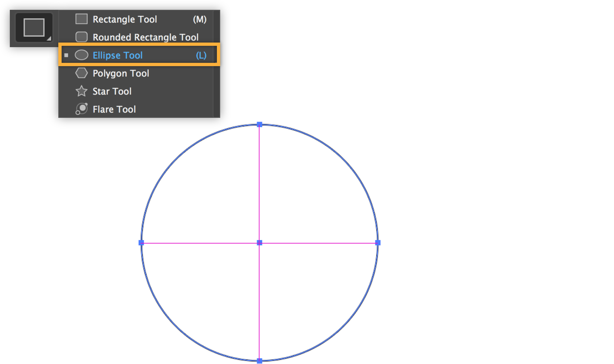Click the (M) keyboard shortcut label

[x=200, y=19]
